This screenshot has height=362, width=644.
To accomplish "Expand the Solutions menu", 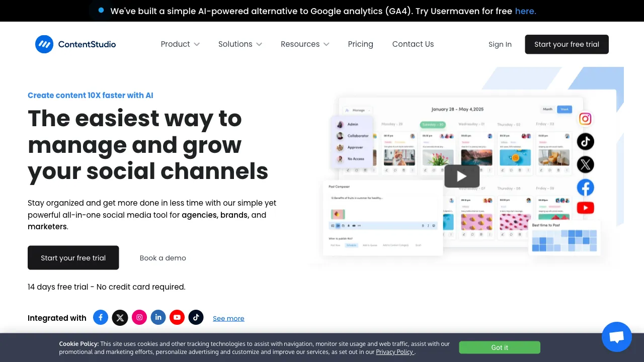I will click(240, 44).
